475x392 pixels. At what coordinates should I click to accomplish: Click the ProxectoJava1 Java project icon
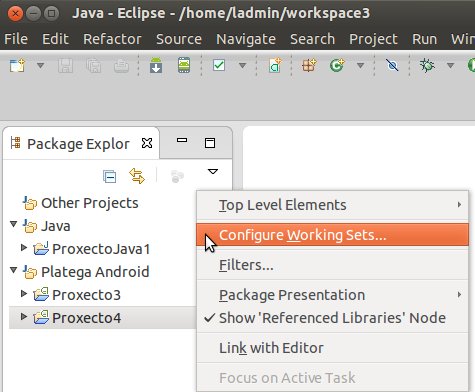[41, 249]
